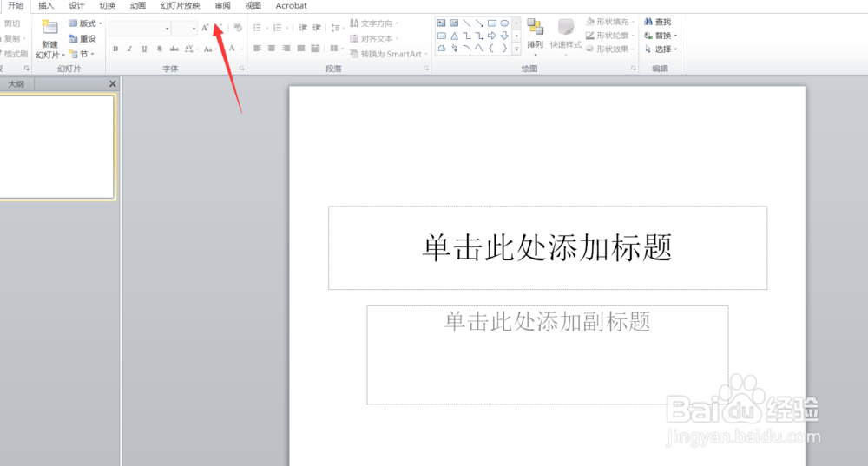This screenshot has width=868, height=466.
Task: Open the 形状效果 shape effects menu
Action: click(609, 49)
